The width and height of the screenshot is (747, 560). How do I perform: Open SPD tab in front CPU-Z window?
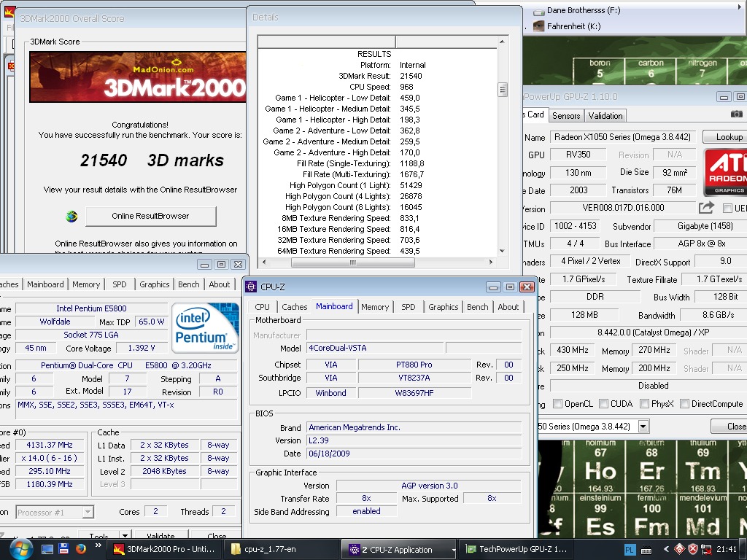[409, 307]
